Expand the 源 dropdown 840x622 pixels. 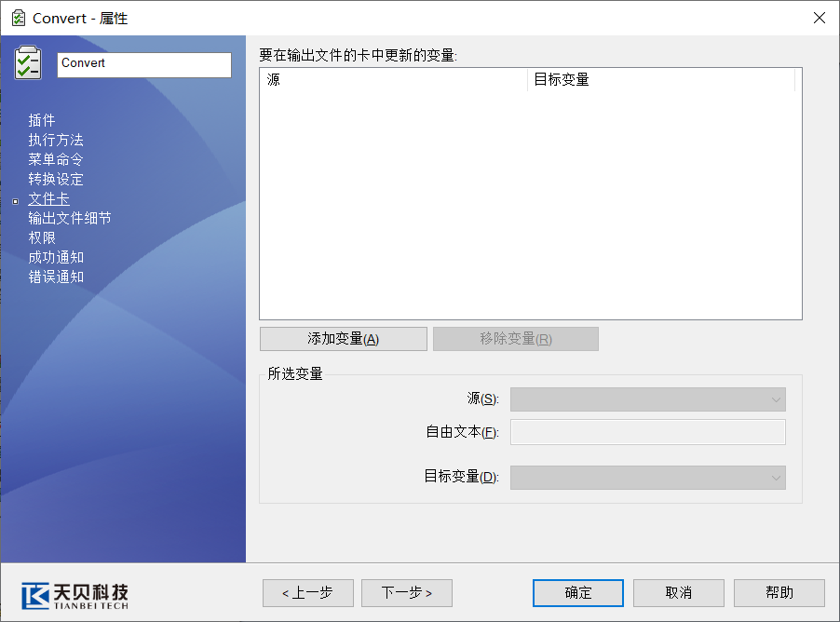[x=647, y=399]
